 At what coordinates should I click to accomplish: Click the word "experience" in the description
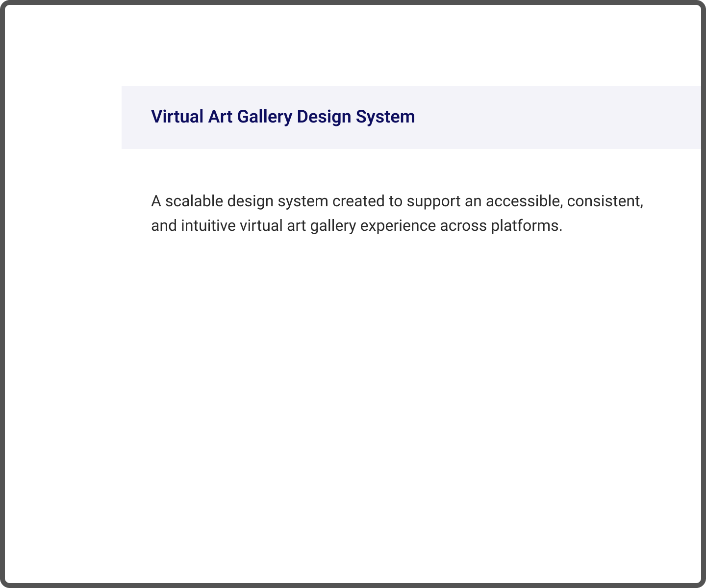point(398,226)
